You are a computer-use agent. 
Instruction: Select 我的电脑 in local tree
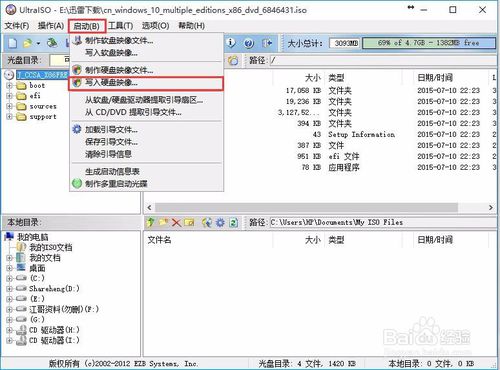click(33, 237)
